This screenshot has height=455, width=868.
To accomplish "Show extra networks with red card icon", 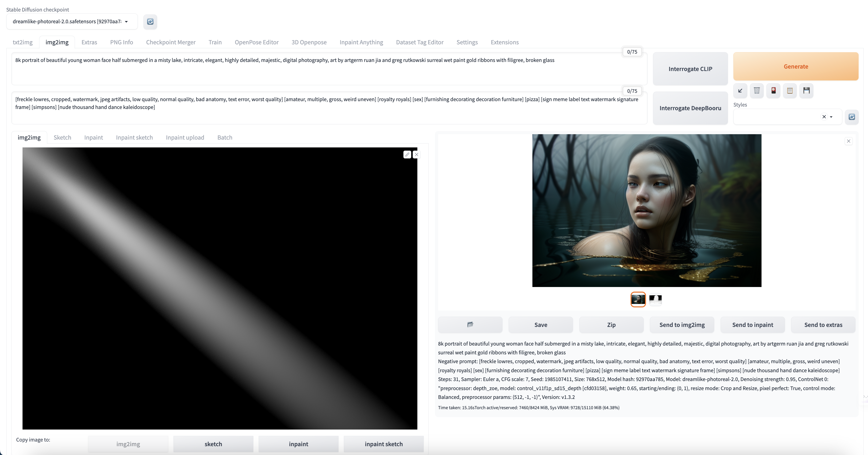I will coord(773,90).
